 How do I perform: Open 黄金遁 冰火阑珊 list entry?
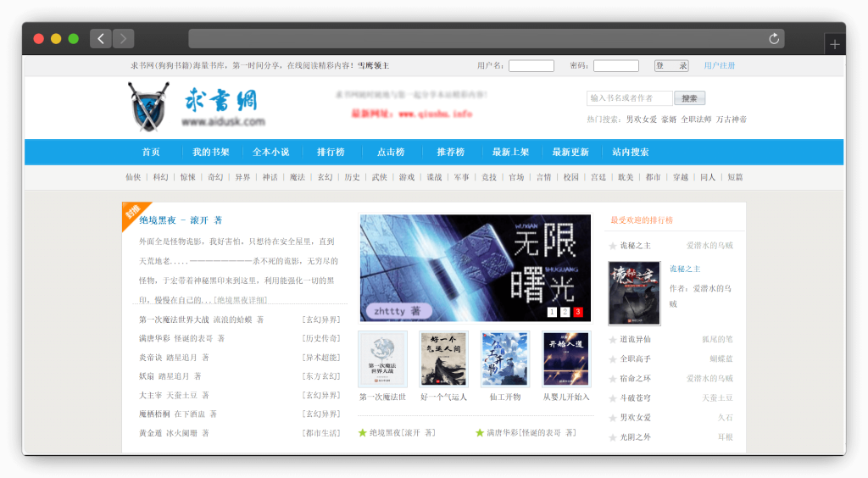[174, 433]
